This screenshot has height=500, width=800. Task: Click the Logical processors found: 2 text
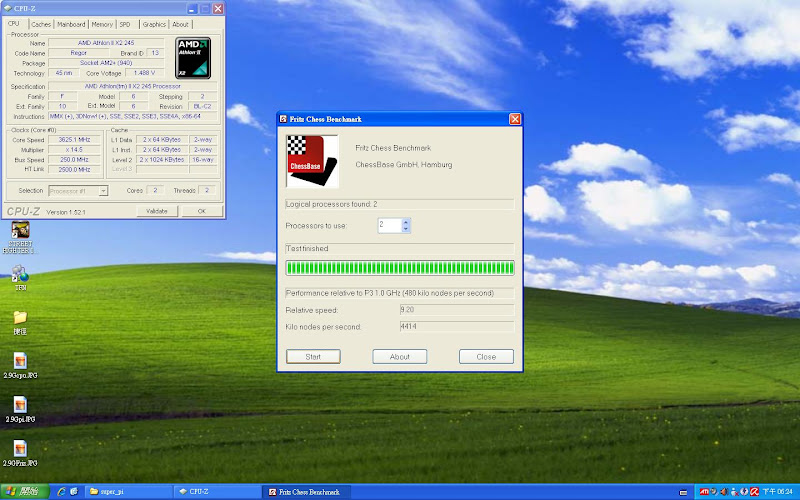pyautogui.click(x=332, y=204)
